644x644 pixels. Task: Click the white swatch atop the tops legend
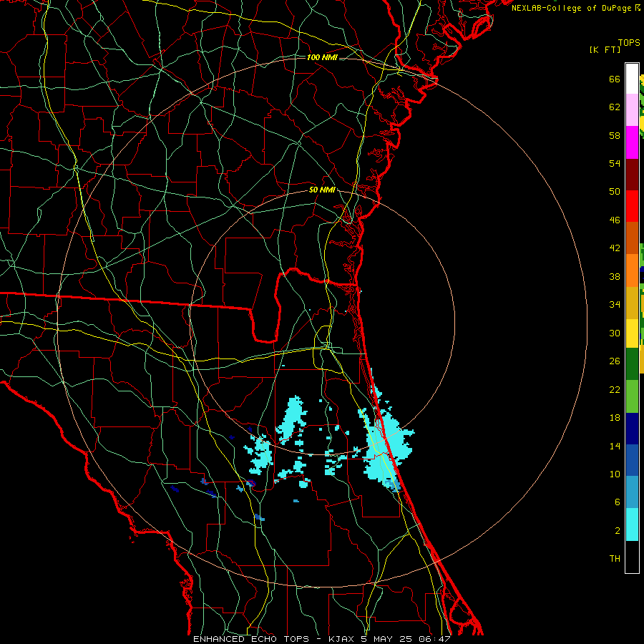click(632, 79)
